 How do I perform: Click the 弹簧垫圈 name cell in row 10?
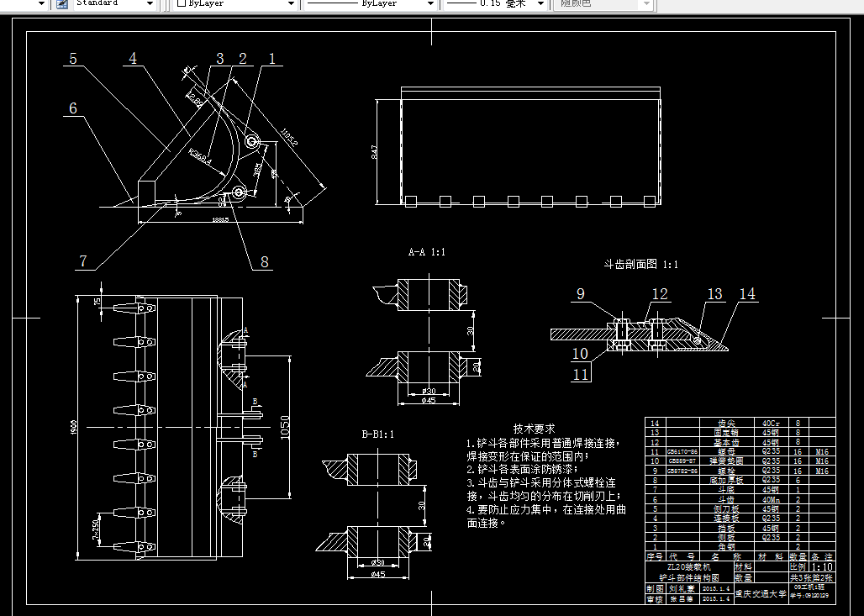tap(726, 461)
